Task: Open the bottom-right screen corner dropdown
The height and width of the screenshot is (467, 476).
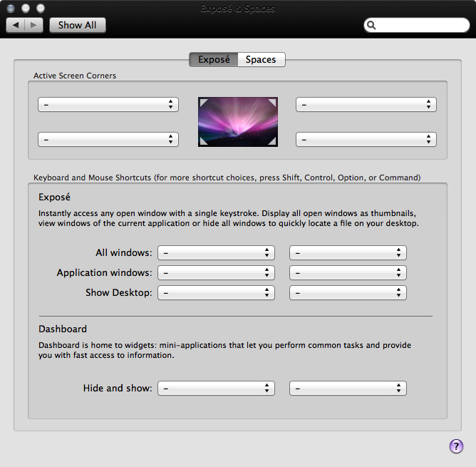Action: point(366,140)
